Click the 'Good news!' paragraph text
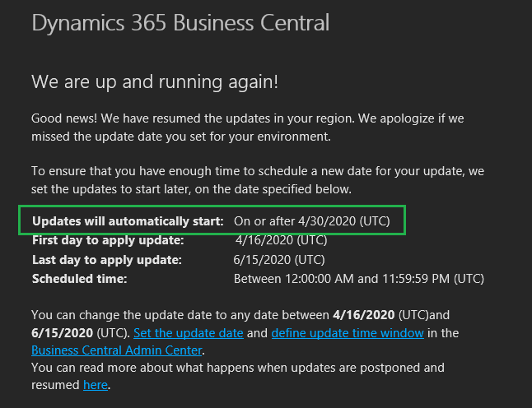 click(x=248, y=128)
